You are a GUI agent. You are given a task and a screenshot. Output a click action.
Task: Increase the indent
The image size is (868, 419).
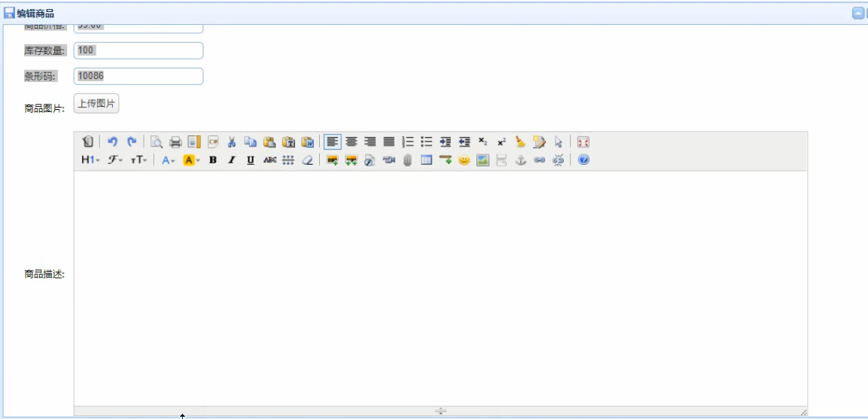pos(446,142)
